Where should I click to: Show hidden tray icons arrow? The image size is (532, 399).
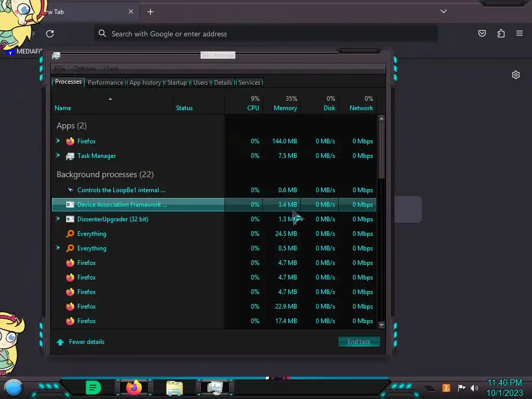point(430,389)
